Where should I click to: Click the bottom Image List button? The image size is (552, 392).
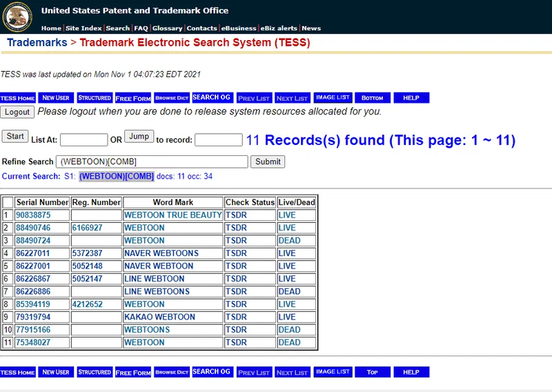(x=333, y=372)
